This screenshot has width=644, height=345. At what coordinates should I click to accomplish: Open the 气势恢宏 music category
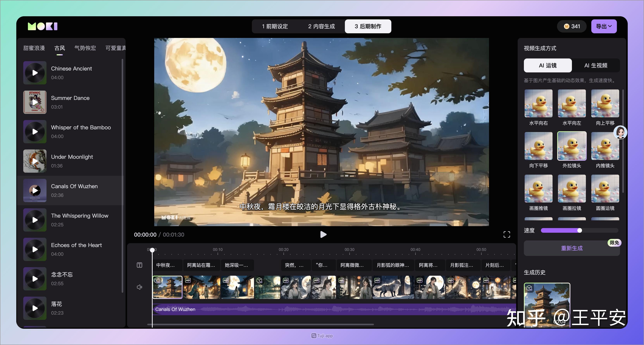pyautogui.click(x=85, y=48)
